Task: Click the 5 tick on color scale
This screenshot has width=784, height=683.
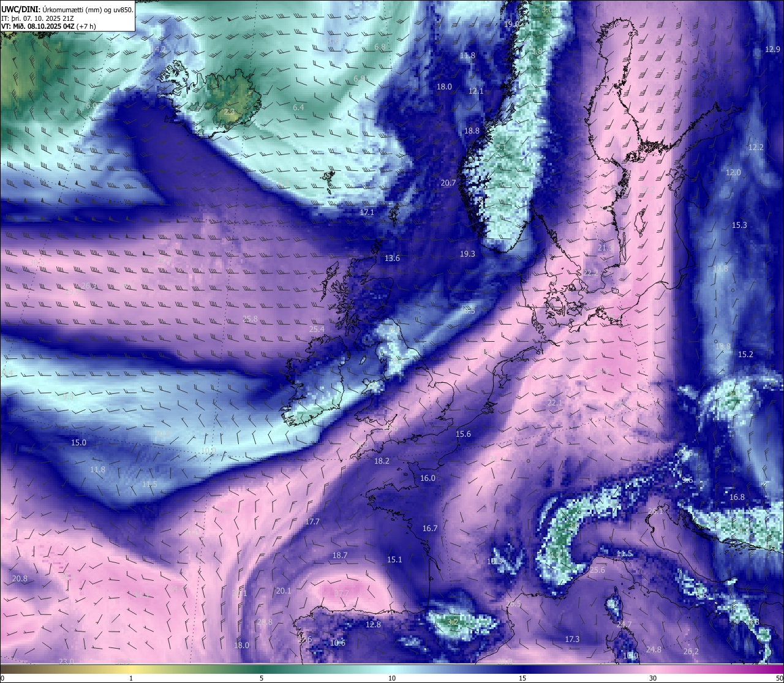Action: point(262,678)
